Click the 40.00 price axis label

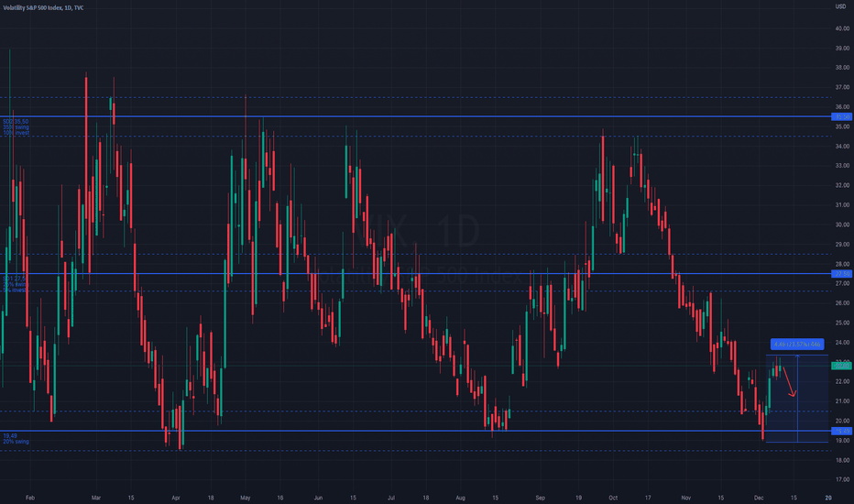click(x=842, y=28)
